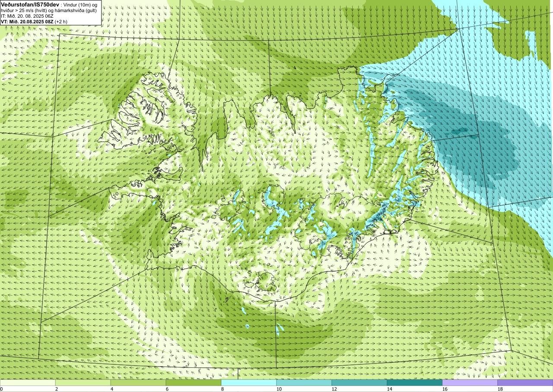The image size is (553, 392).
Task: Click the 'IT: Mið. 20. 08. 2025 06Z' line
Action: tap(27, 16)
